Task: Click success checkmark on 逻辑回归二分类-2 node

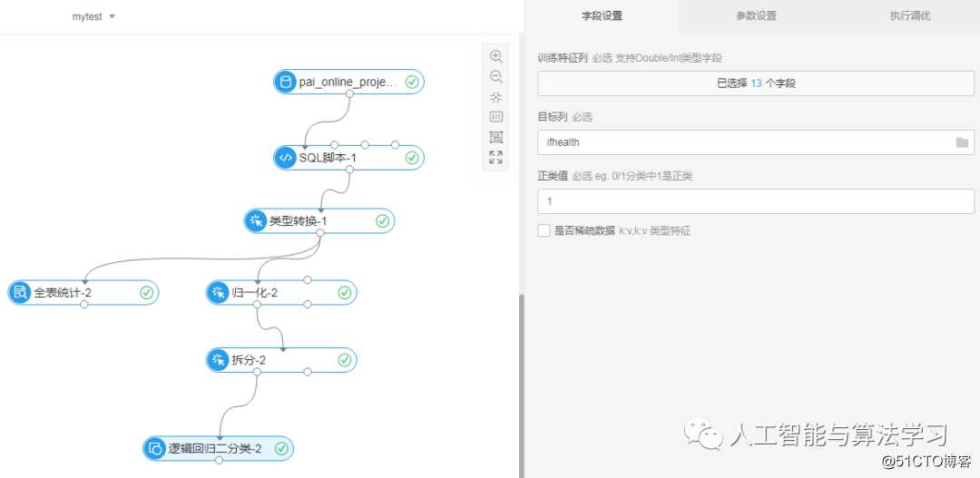Action: 281,449
